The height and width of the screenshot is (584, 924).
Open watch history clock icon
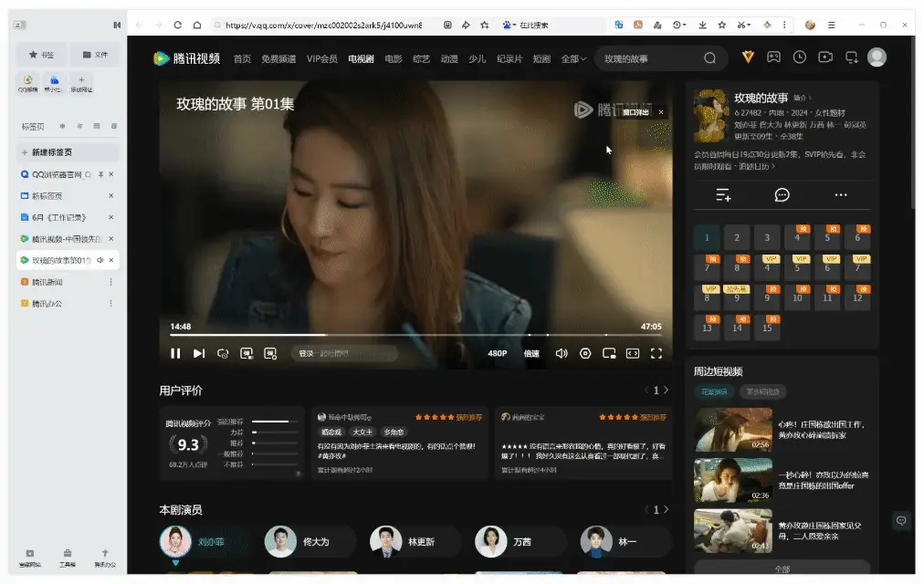pos(800,57)
